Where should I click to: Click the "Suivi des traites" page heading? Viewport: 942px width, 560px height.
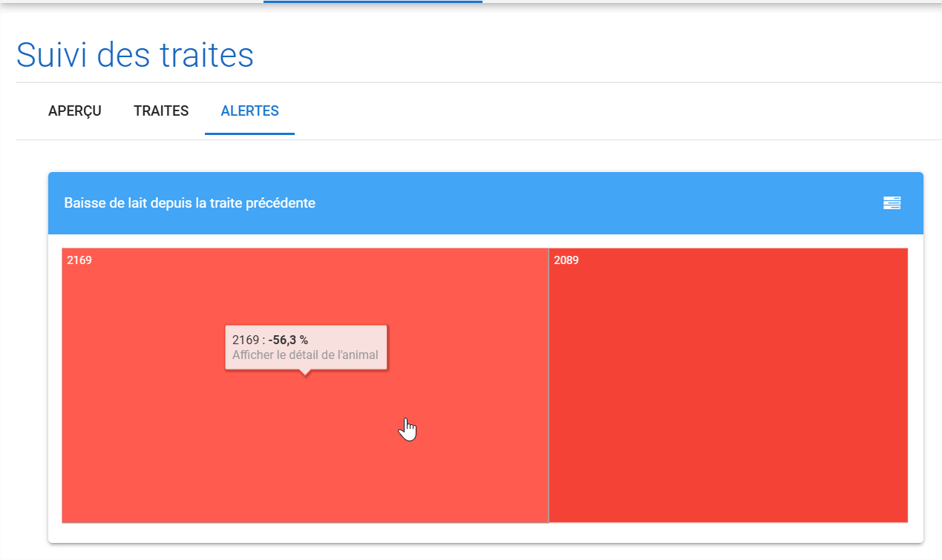click(135, 56)
